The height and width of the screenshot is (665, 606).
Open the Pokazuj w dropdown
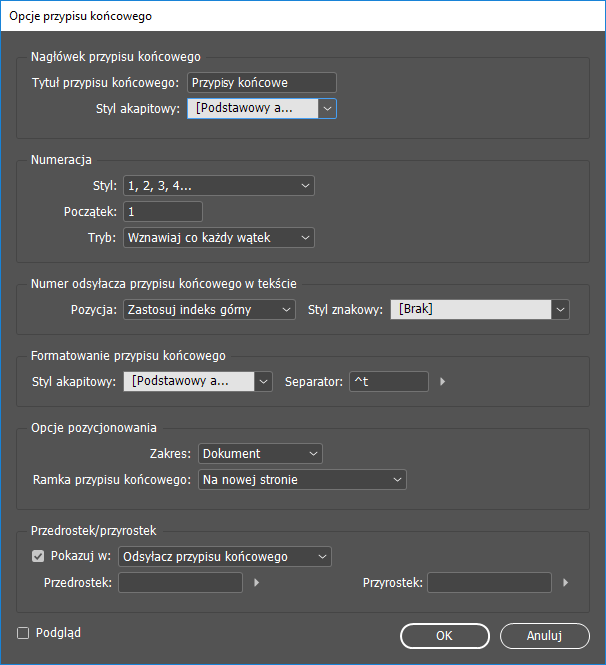pyautogui.click(x=225, y=557)
